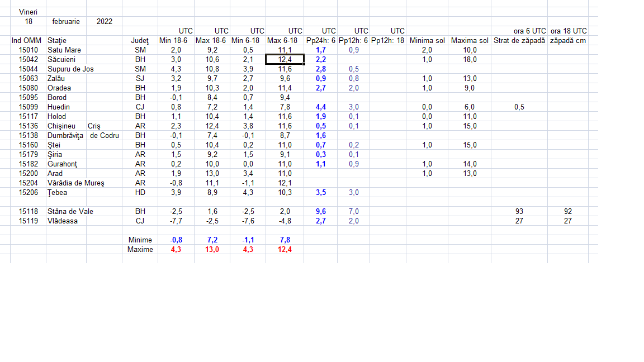This screenshot has height=362, width=644.
Task: Select station code 15010
Action: (x=29, y=50)
